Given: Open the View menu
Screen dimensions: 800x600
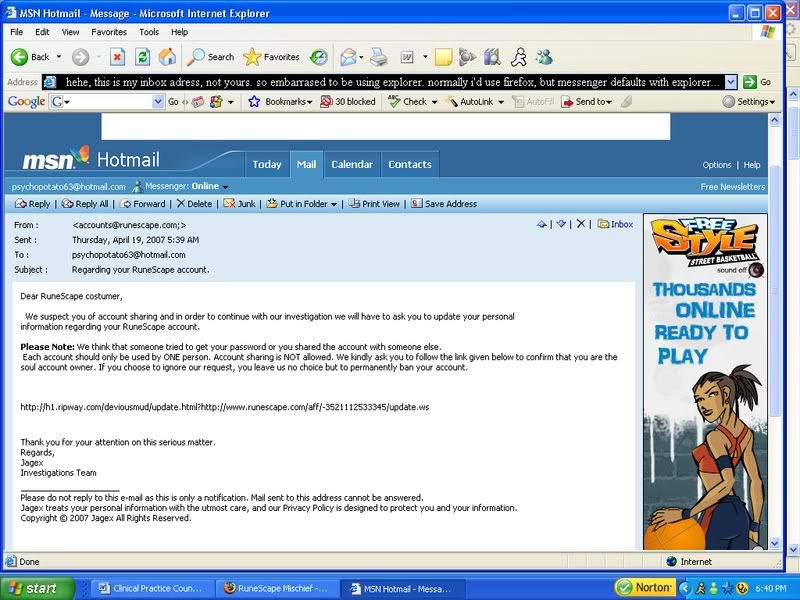Looking at the screenshot, I should [x=70, y=32].
